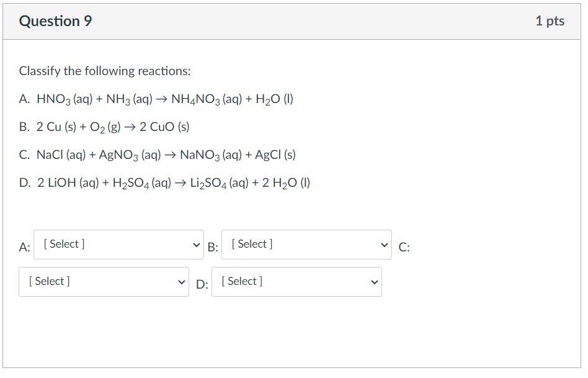
Task: Click the LiOH and H2SO4 reaction line
Action: [165, 183]
